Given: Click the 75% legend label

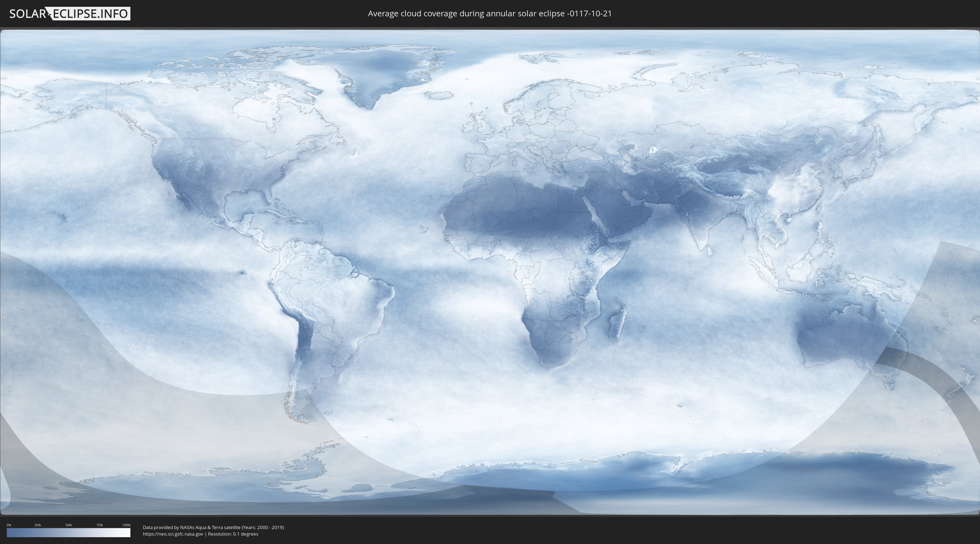Looking at the screenshot, I should point(99,525).
